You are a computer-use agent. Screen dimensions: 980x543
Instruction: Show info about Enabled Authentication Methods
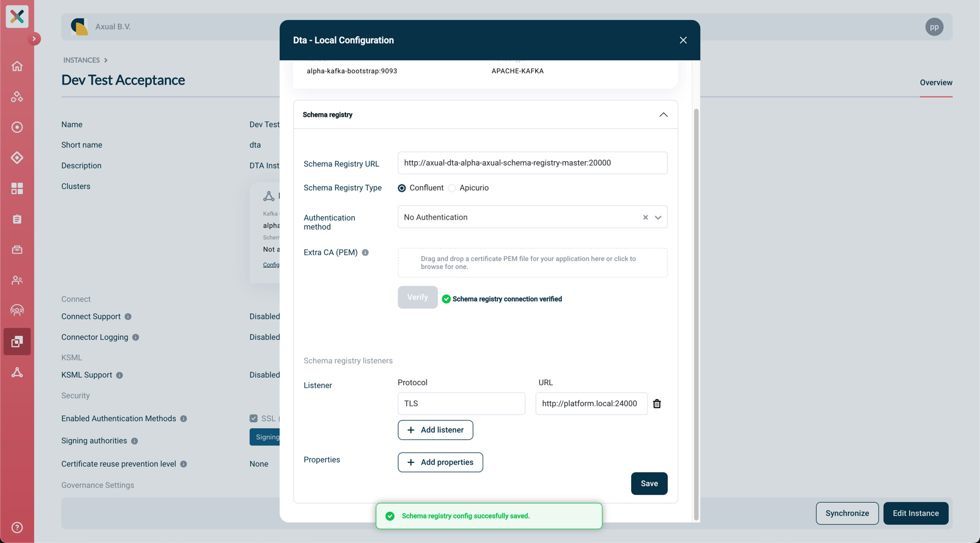[x=184, y=419]
